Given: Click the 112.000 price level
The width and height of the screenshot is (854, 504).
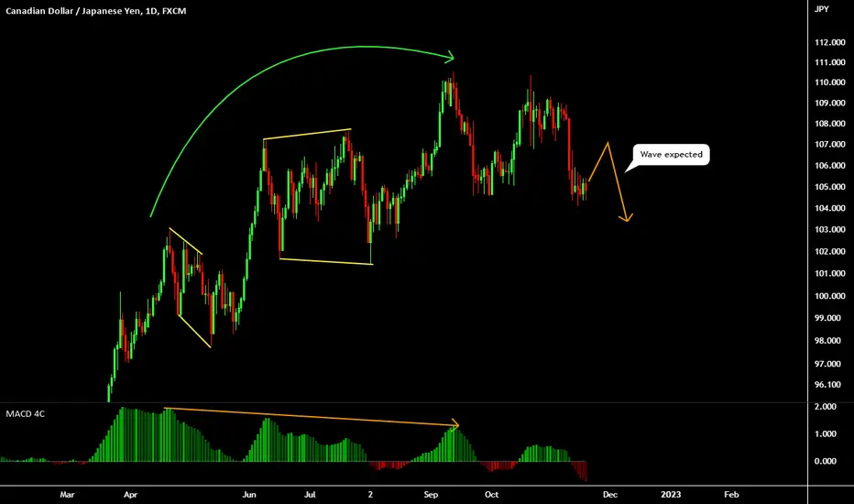Looking at the screenshot, I should coord(829,42).
